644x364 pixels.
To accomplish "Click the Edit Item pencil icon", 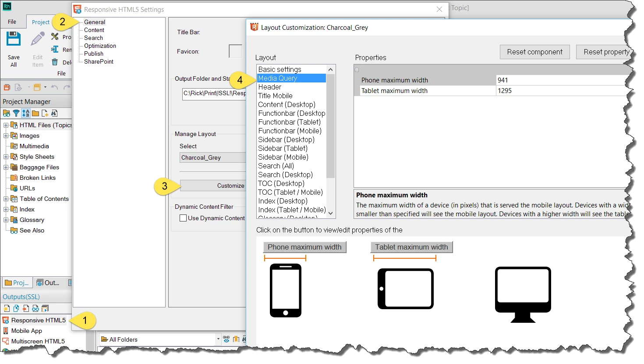I will pyautogui.click(x=38, y=39).
